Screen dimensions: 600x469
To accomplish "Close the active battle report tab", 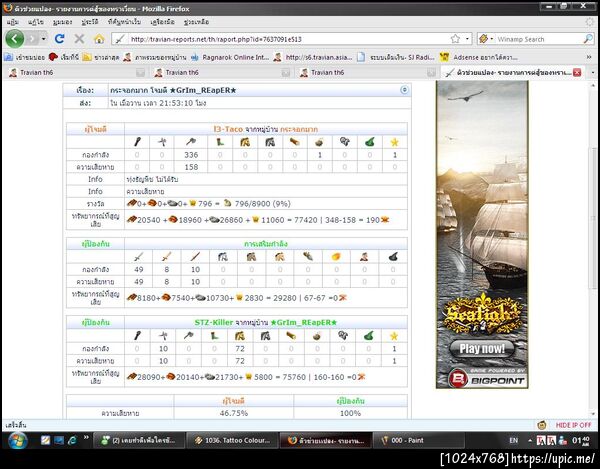I will (577, 72).
